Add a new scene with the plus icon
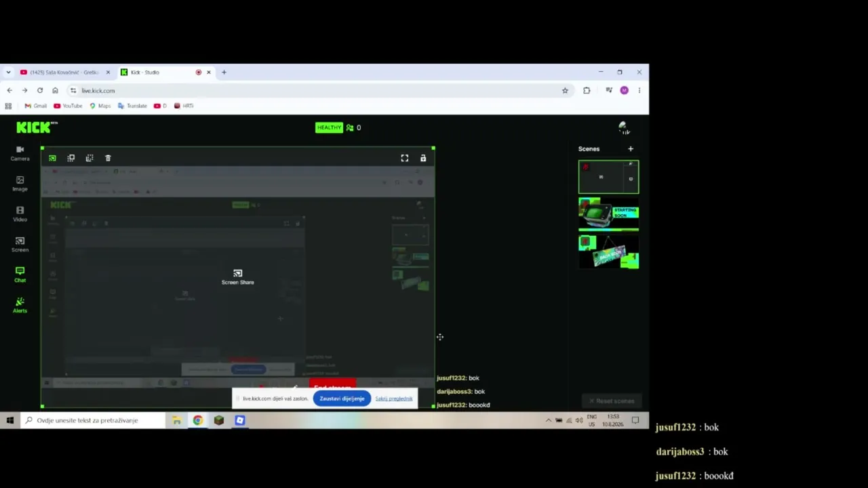The image size is (868, 488). coord(631,148)
